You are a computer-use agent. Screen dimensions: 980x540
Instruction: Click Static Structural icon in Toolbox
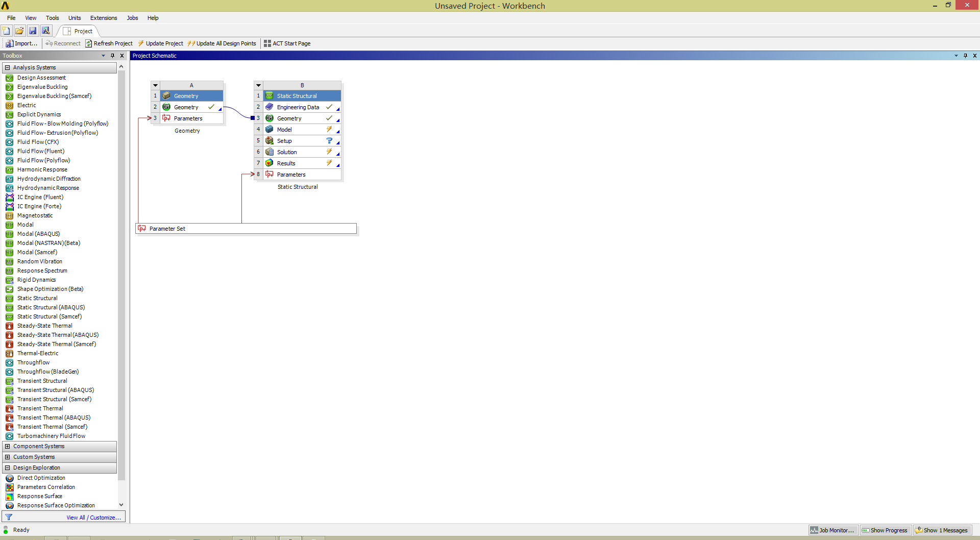pyautogui.click(x=9, y=298)
